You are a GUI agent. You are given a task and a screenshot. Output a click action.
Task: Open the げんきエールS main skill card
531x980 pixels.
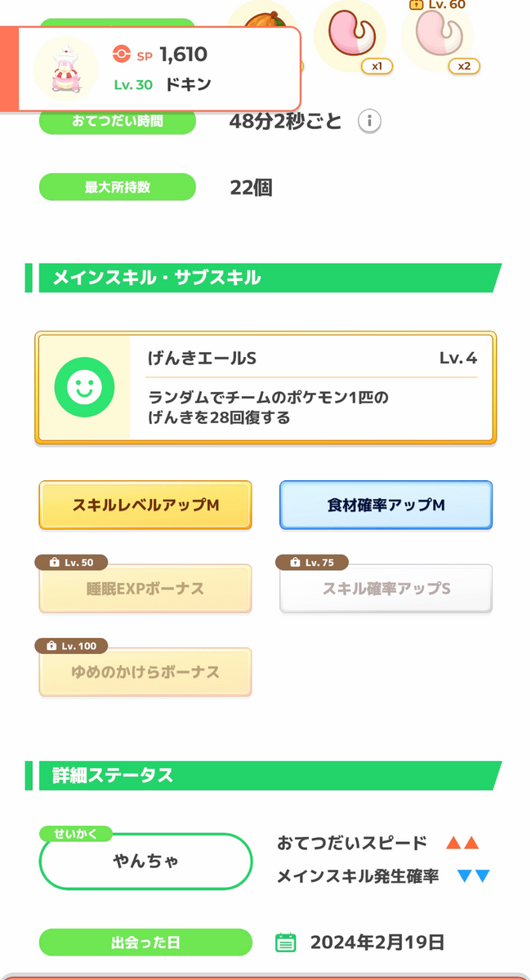click(265, 388)
